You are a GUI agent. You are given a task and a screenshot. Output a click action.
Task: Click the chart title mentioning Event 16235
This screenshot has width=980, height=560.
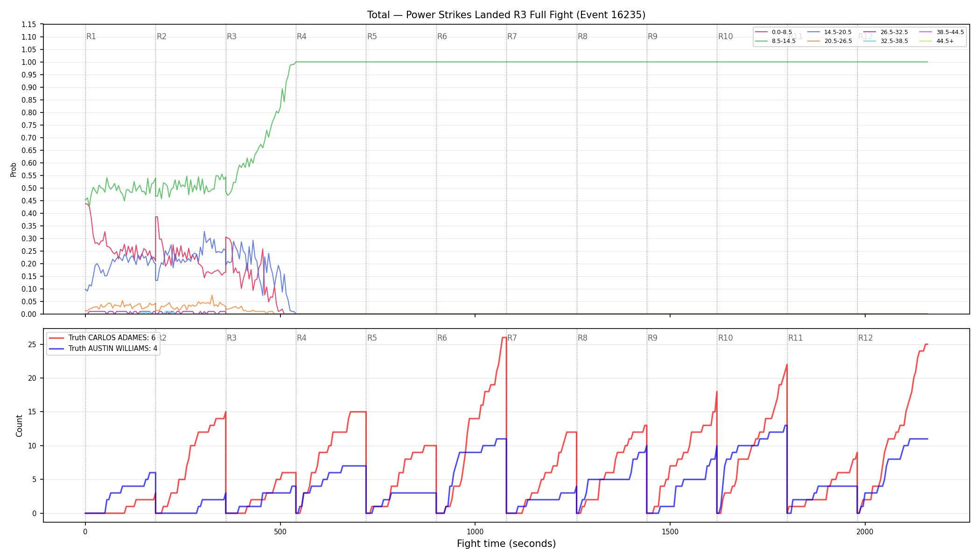[x=506, y=15]
